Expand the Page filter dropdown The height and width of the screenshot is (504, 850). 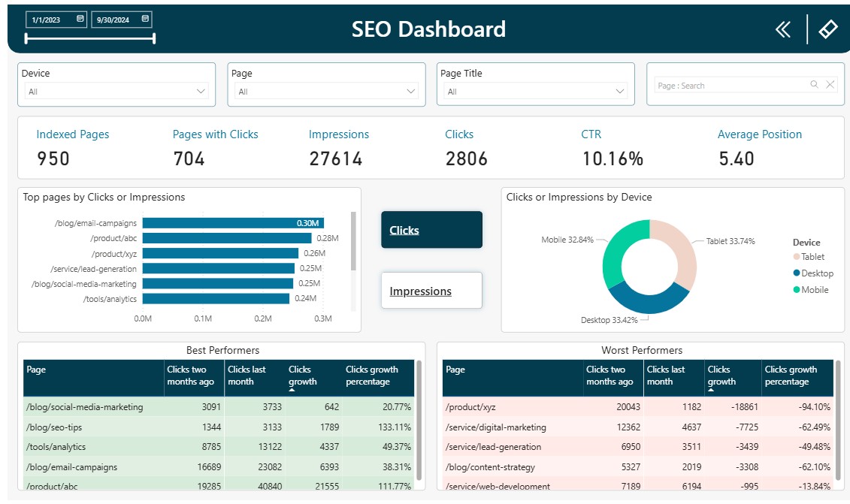tap(326, 91)
